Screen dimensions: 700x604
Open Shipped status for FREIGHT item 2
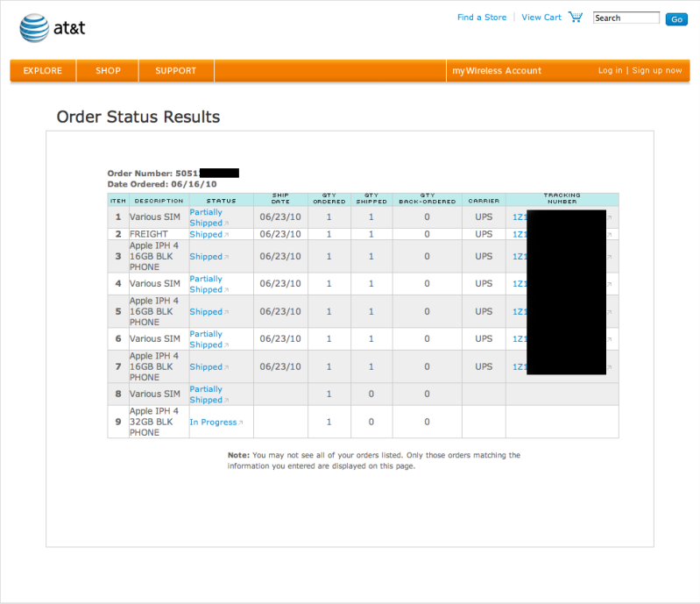click(206, 235)
